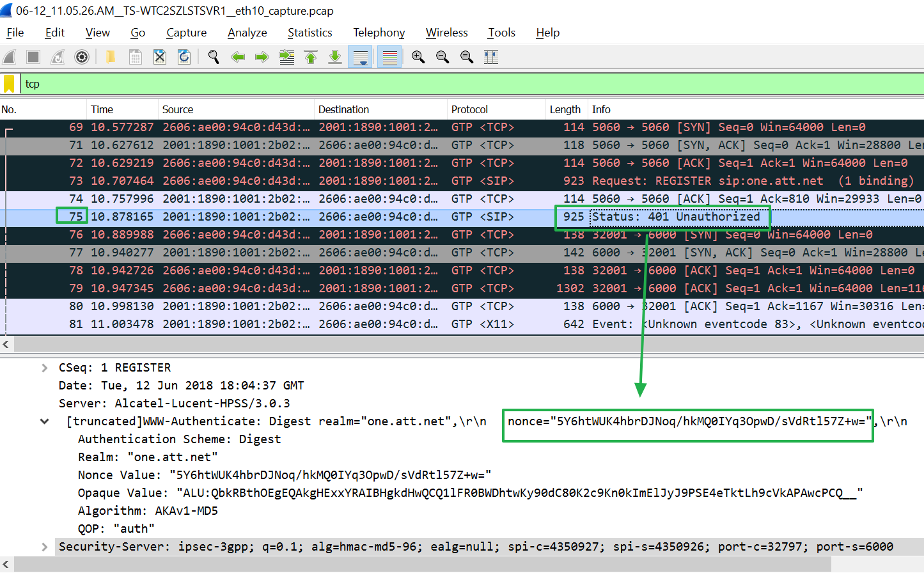Click the find packet magnifier icon
The image size is (924, 573).
(214, 57)
